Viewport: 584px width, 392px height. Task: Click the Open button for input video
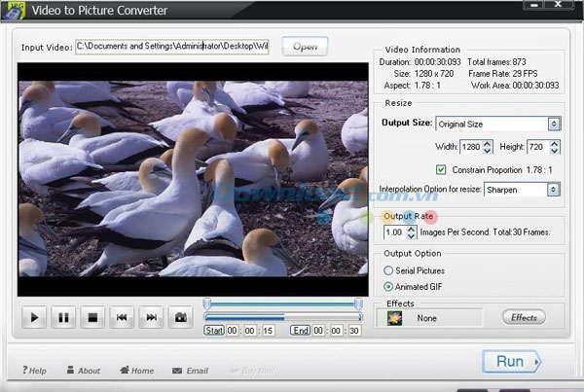[305, 46]
